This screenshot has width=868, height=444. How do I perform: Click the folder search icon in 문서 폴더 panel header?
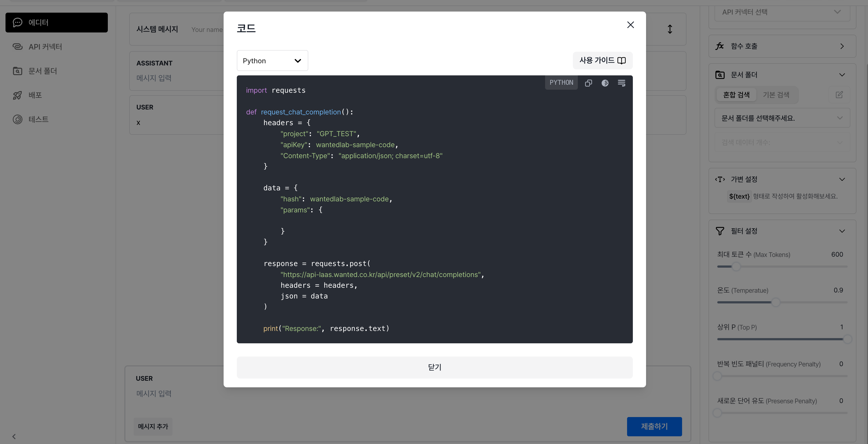[720, 75]
